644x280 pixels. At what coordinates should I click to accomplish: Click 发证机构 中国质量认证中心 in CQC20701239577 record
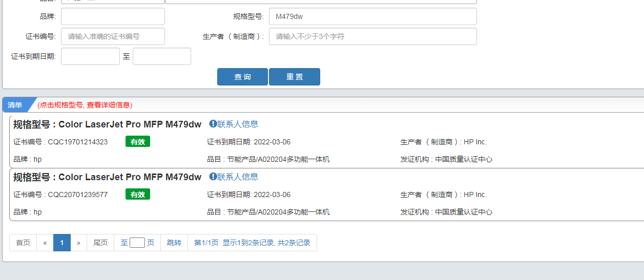447,212
